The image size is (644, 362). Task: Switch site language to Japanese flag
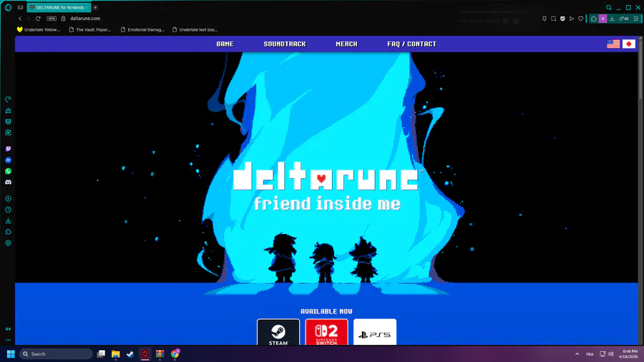(x=629, y=44)
